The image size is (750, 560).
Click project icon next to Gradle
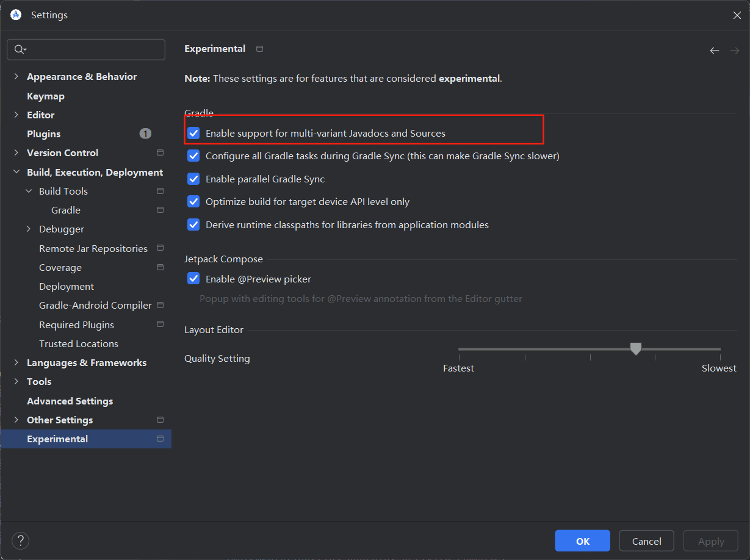[160, 210]
